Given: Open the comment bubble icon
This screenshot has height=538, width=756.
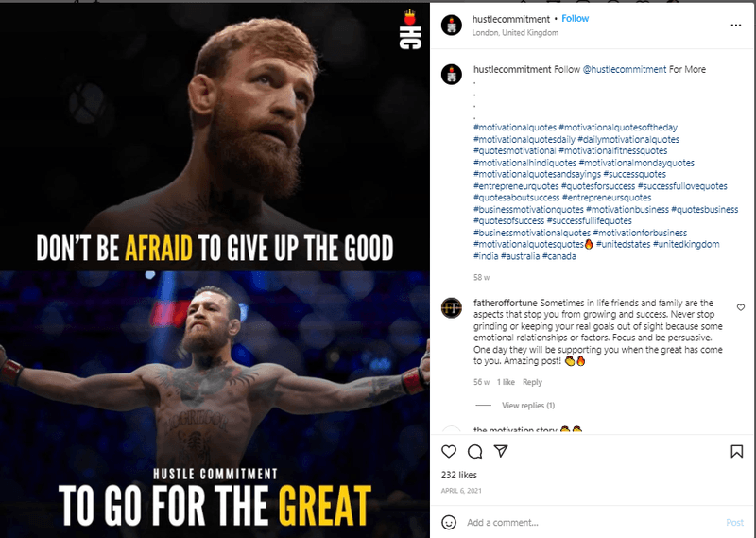Looking at the screenshot, I should point(475,452).
